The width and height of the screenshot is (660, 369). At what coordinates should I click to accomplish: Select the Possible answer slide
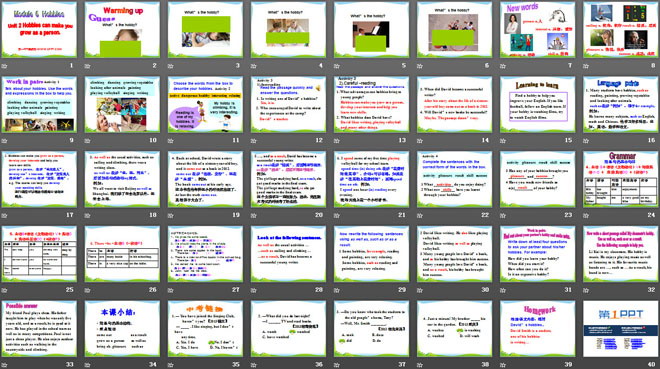click(x=39, y=328)
